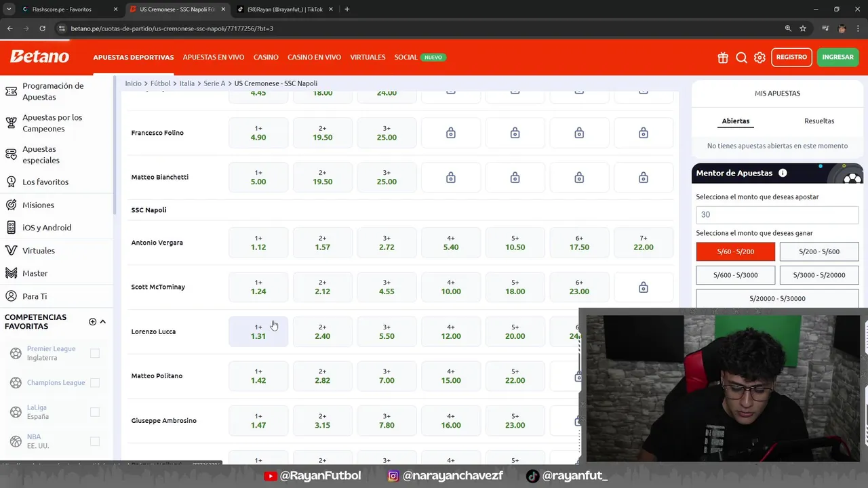Open the Inicio breadcrumb link

133,83
